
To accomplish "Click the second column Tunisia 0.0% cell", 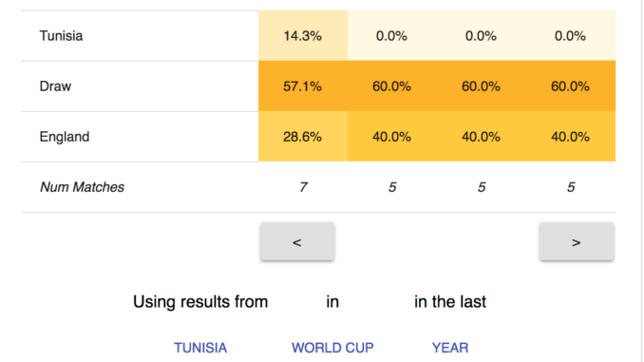I will [x=392, y=36].
